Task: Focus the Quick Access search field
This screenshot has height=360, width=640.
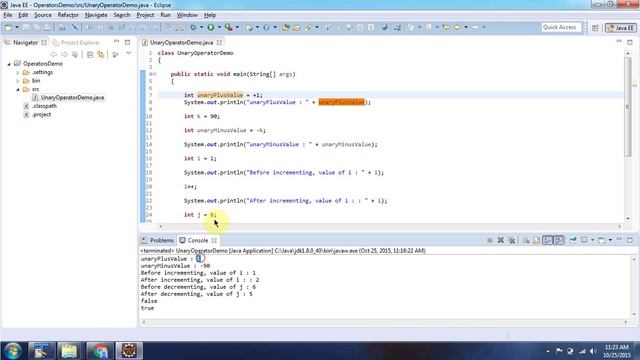Action: (561, 27)
